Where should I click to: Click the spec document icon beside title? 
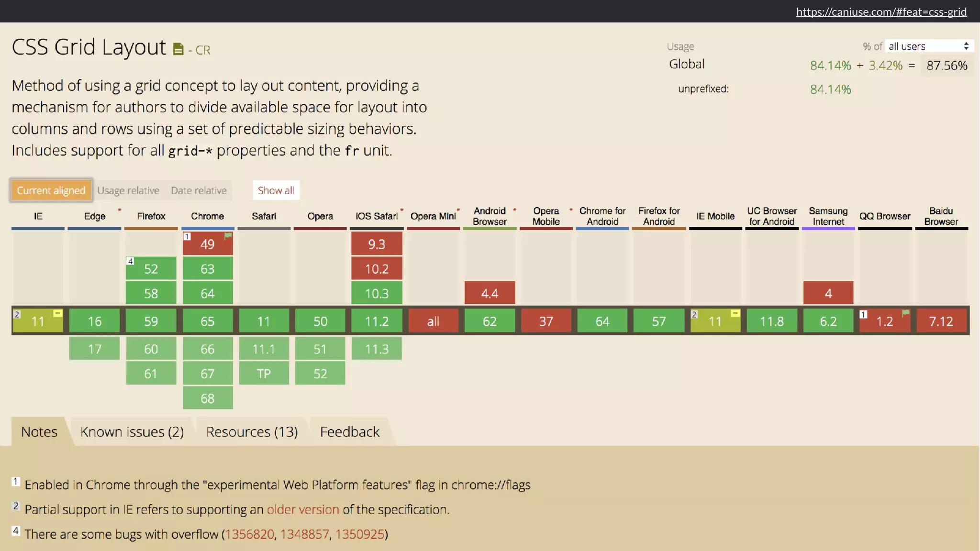click(178, 49)
